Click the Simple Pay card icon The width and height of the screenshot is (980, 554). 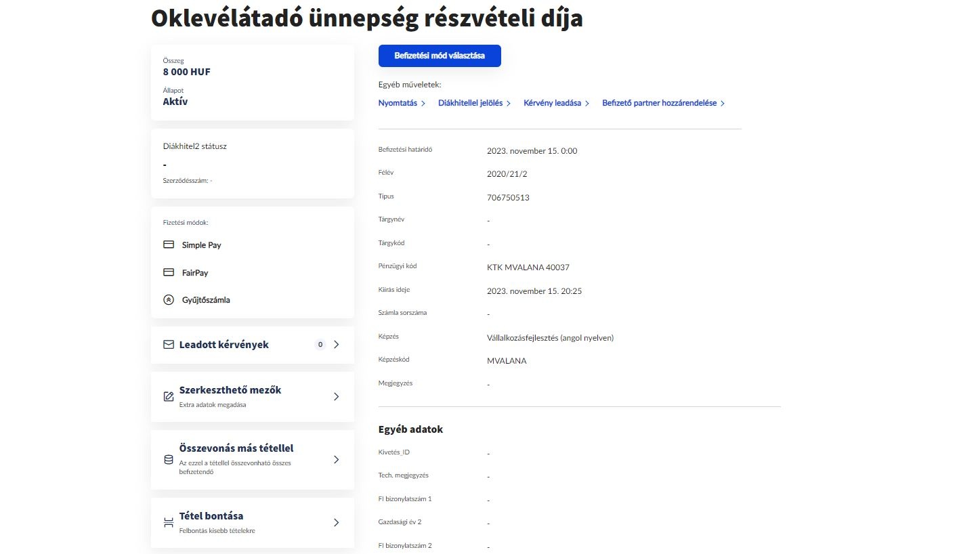pos(169,244)
